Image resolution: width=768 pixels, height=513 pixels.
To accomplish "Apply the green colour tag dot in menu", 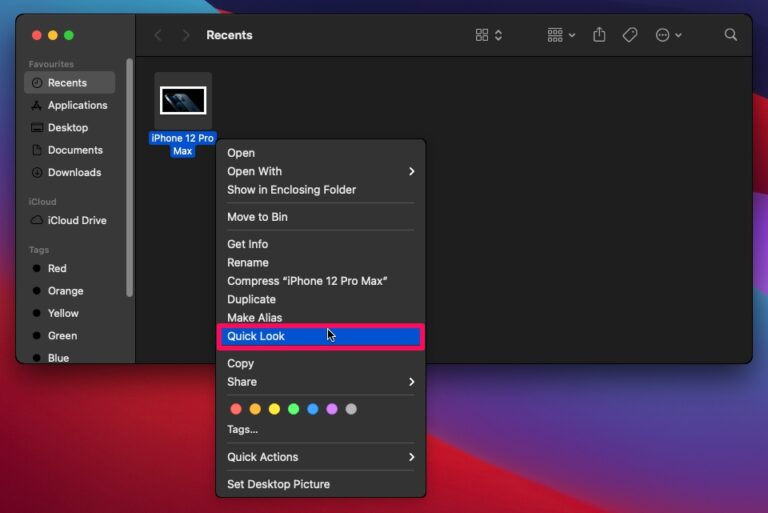I will click(293, 409).
